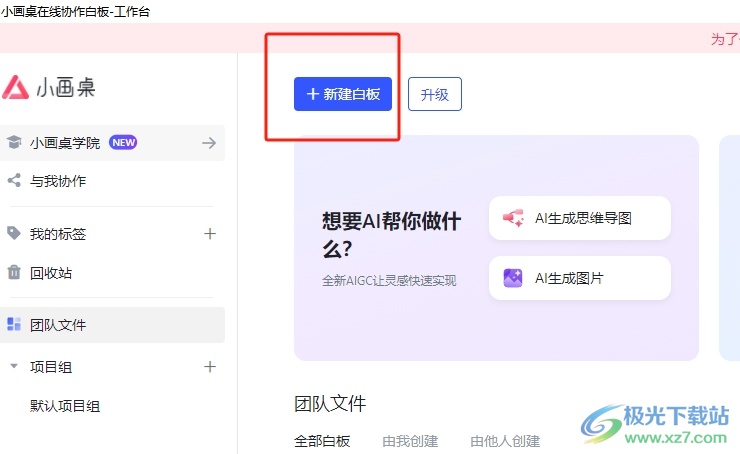Add a new project group with plus icon

tap(210, 367)
